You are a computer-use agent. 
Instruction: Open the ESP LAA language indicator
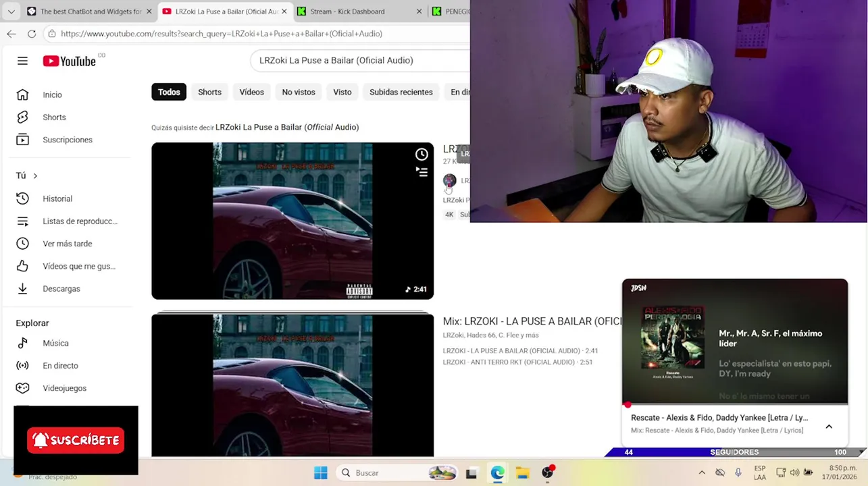point(760,473)
